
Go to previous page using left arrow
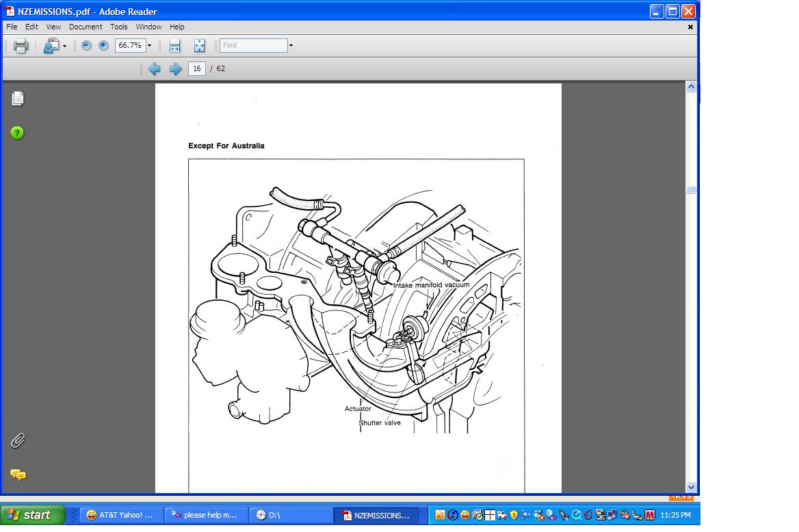(154, 68)
